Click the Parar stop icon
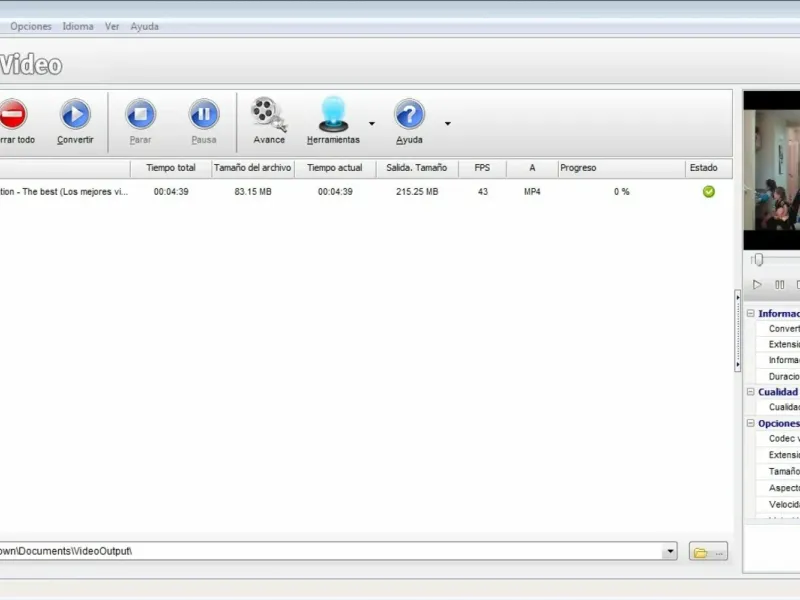The height and width of the screenshot is (600, 800). [140, 114]
